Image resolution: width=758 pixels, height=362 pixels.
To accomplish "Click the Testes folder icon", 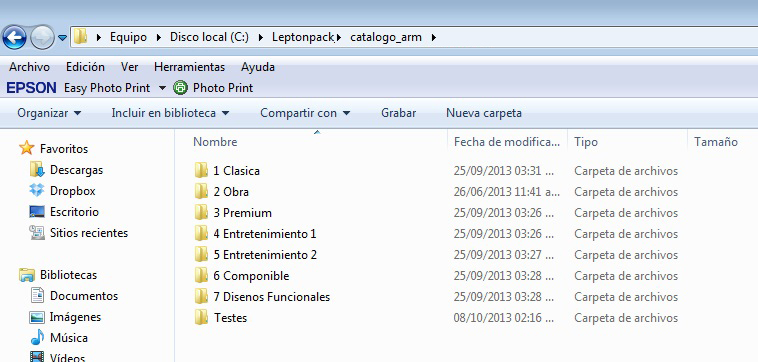I will [201, 318].
